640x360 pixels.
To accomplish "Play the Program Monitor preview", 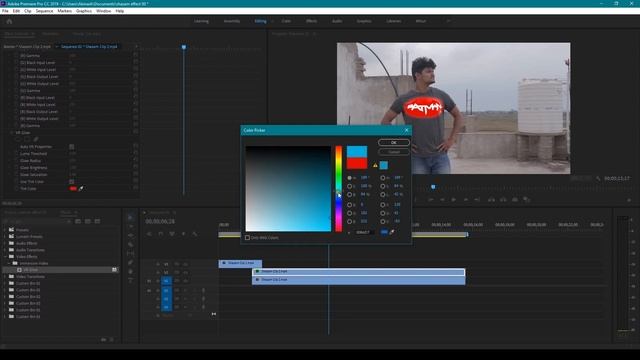I will tap(453, 200).
